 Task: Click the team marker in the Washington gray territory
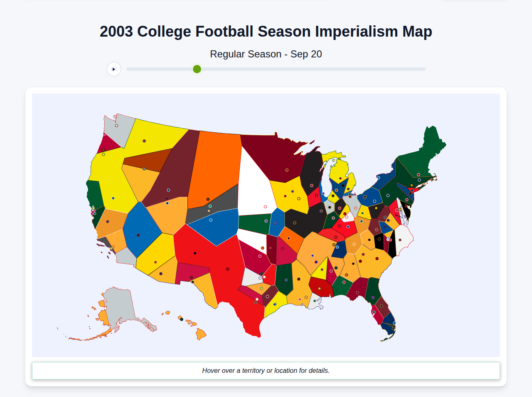[x=116, y=126]
